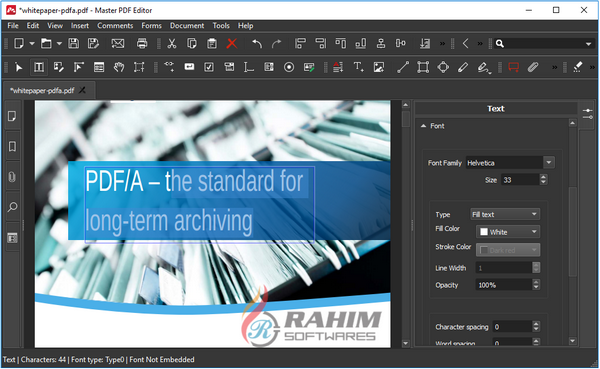
Task: Undo the last action
Action: point(257,43)
